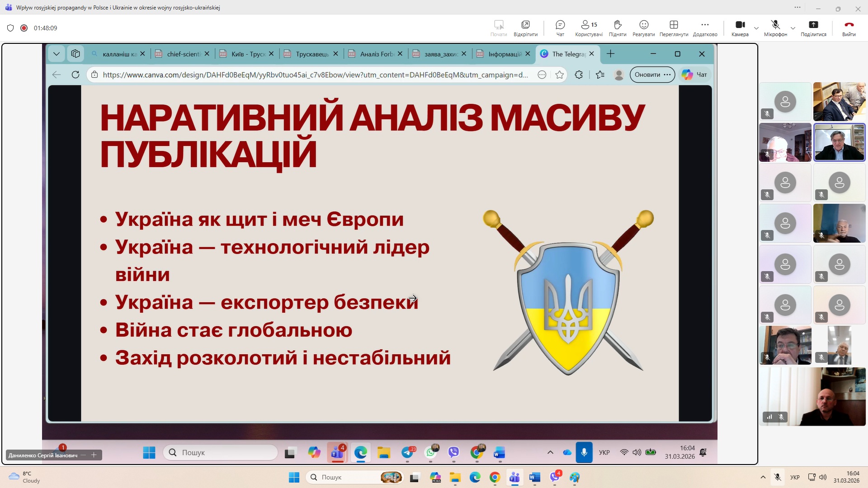This screenshot has width=868, height=488.
Task: Open the Реагувати reactions menu
Action: tap(644, 28)
